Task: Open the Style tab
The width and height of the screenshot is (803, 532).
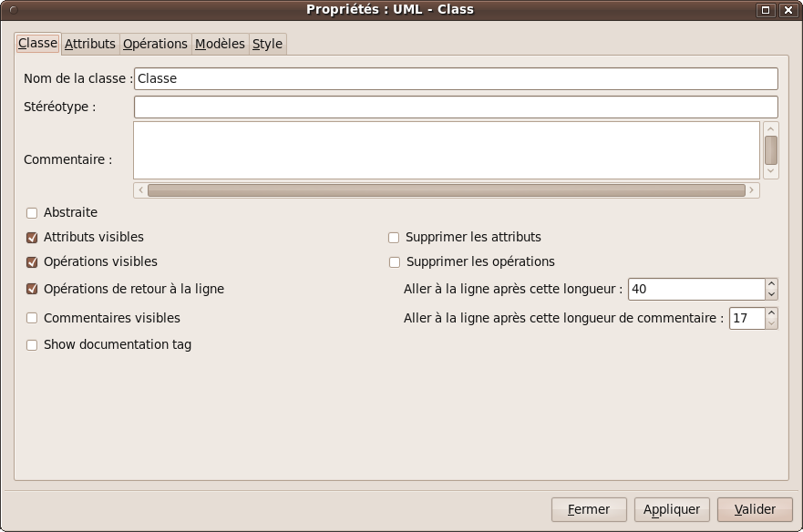Action: [267, 44]
